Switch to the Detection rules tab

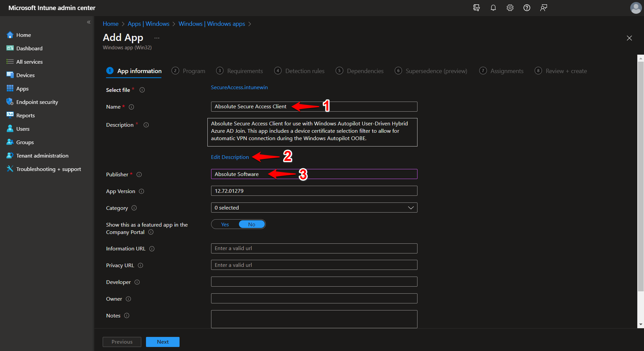pyautogui.click(x=304, y=71)
